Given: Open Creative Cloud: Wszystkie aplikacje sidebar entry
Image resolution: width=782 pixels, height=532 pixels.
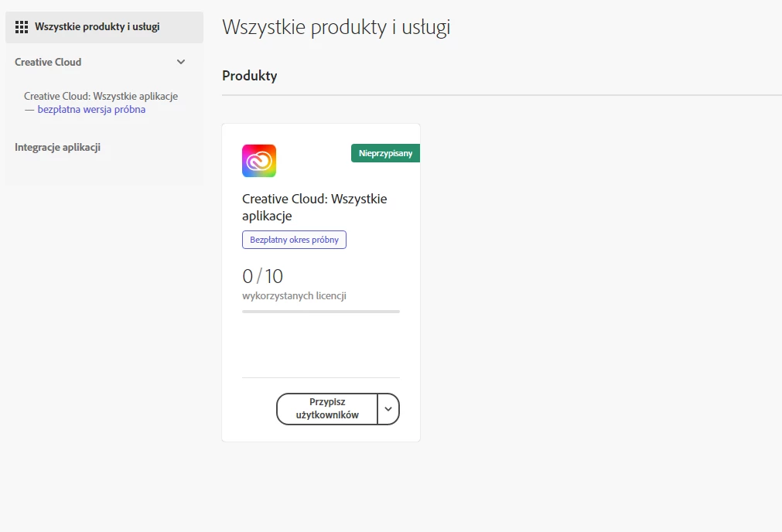Looking at the screenshot, I should point(101,103).
